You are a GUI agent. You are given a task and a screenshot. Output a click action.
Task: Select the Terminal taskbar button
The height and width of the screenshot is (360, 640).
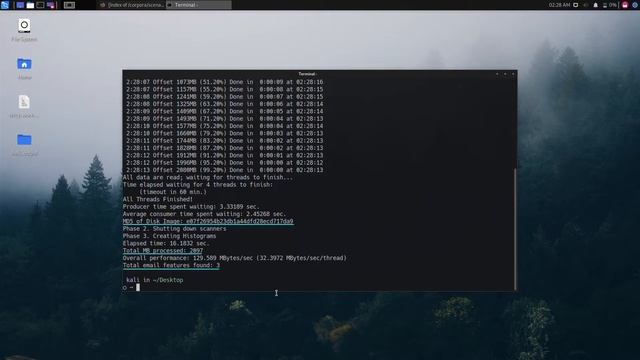[199, 5]
